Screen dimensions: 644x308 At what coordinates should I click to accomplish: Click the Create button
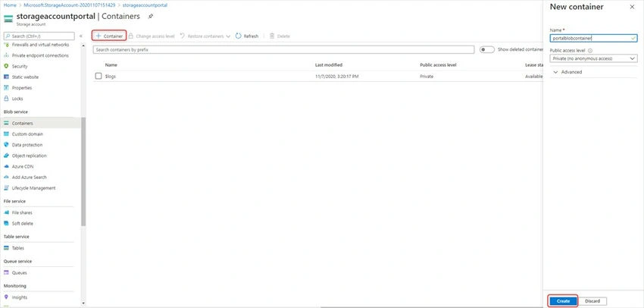click(563, 301)
